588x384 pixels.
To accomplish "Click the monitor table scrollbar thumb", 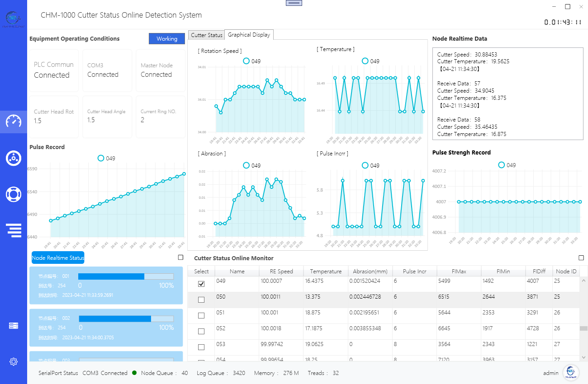I will pyautogui.click(x=584, y=328).
